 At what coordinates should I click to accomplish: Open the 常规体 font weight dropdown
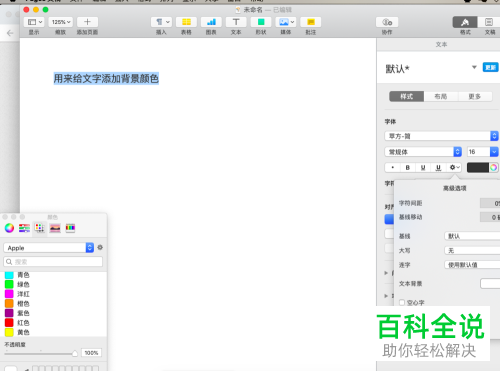click(423, 152)
